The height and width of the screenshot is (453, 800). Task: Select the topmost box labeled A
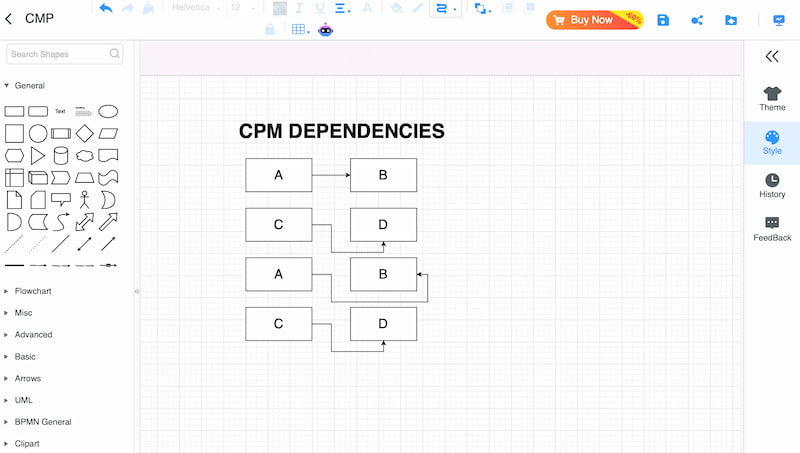coord(279,175)
